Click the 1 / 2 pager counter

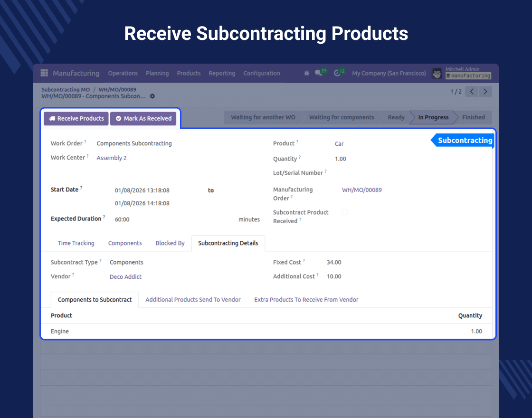456,92
